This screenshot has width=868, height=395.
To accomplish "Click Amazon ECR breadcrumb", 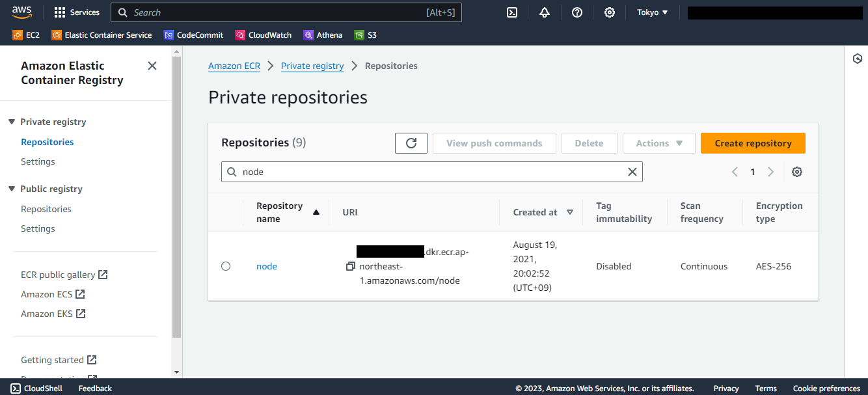I will click(x=234, y=66).
